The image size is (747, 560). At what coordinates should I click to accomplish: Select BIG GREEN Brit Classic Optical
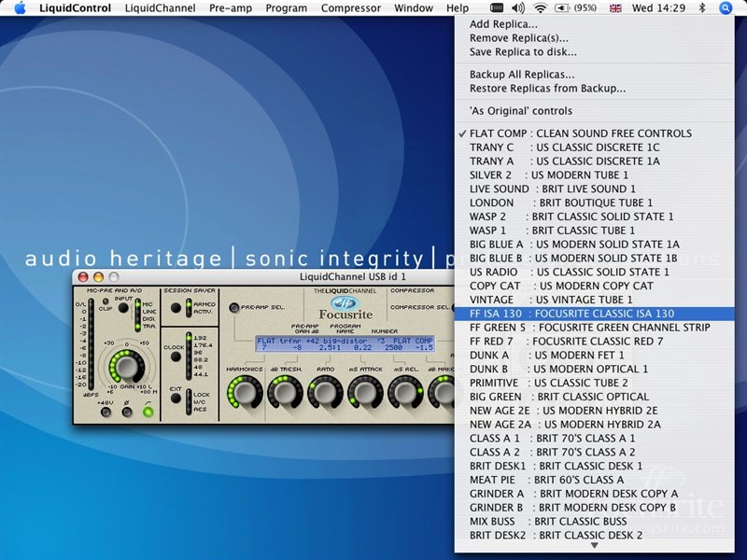[x=594, y=397]
